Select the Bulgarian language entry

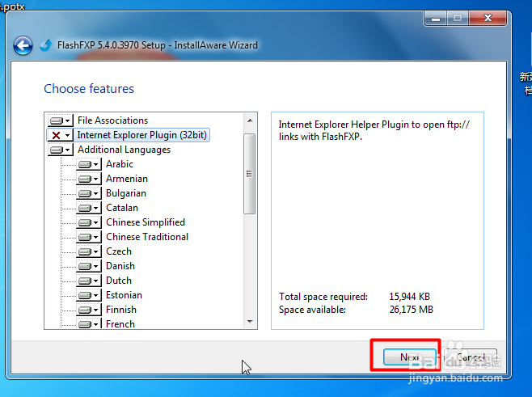pyautogui.click(x=126, y=193)
